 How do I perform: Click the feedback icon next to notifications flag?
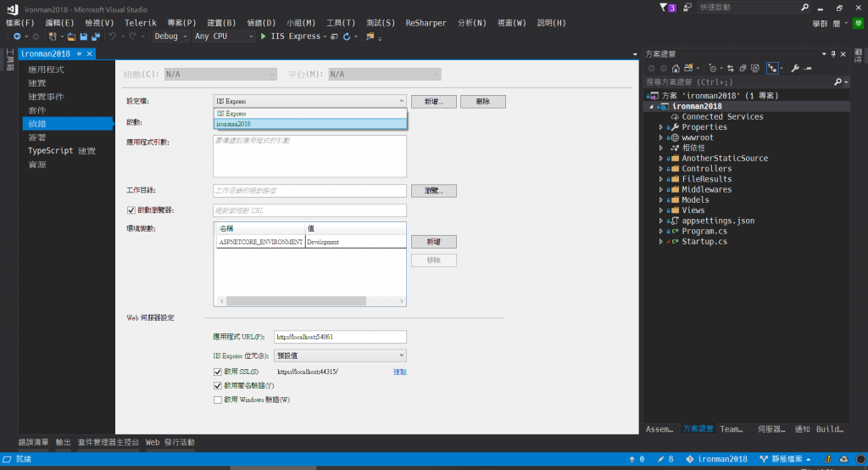tap(687, 8)
